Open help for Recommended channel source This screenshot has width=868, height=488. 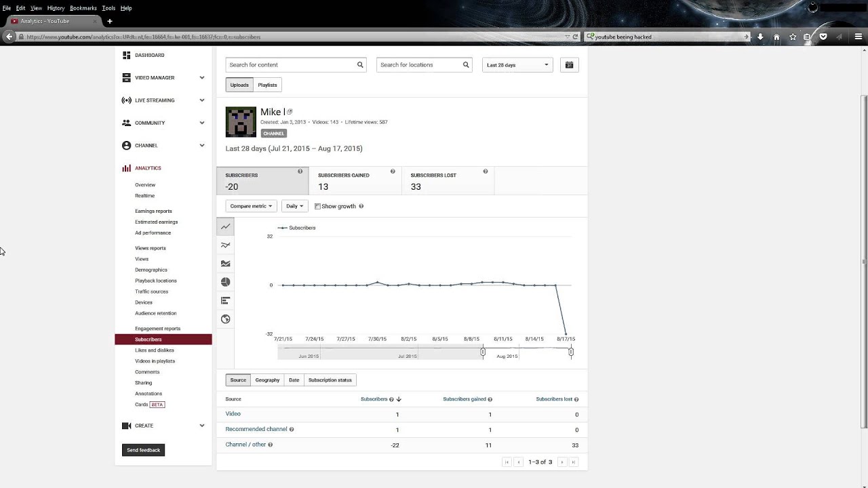pyautogui.click(x=292, y=429)
